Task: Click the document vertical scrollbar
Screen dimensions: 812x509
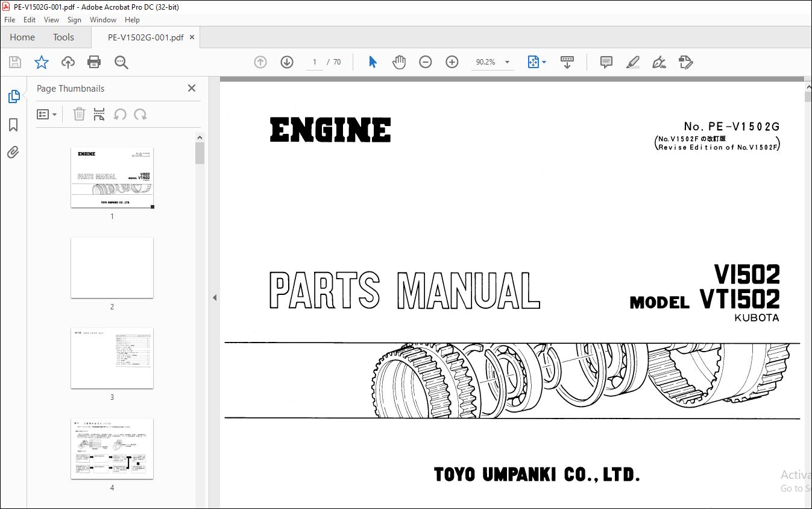Action: pos(808,96)
